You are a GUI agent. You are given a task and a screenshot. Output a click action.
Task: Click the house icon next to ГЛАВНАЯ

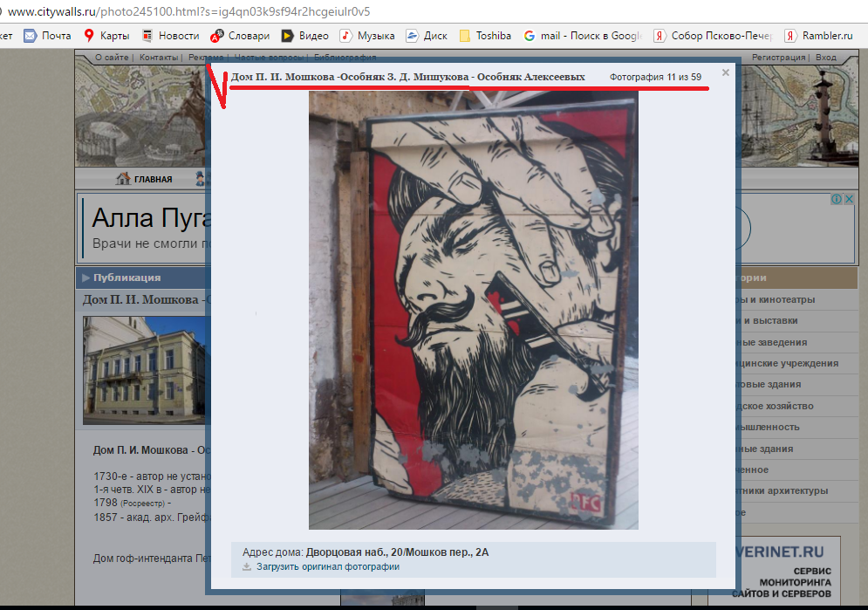point(123,178)
